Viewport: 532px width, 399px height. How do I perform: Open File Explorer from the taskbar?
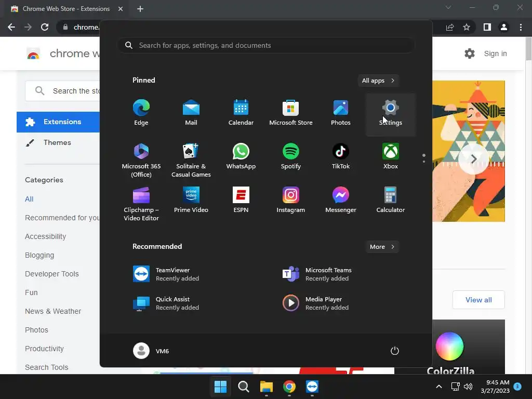267,387
